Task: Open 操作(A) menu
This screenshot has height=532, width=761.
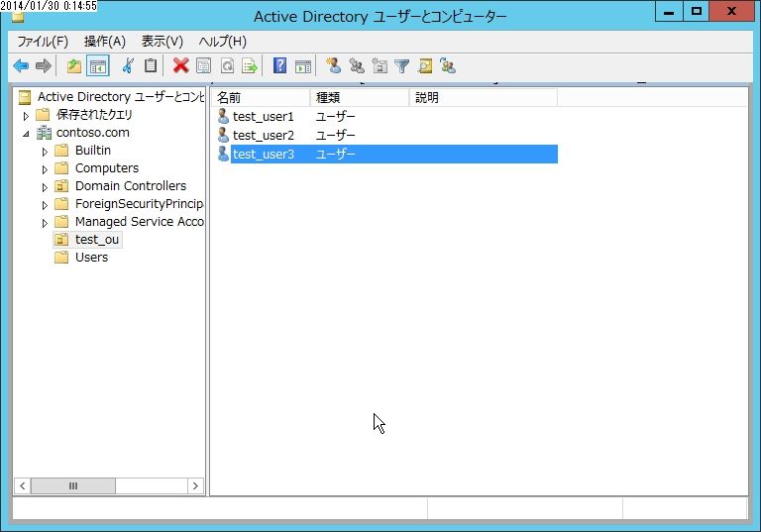Action: 105,42
